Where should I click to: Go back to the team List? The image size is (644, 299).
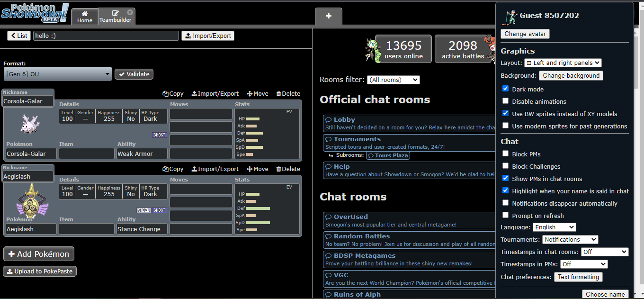pos(19,36)
